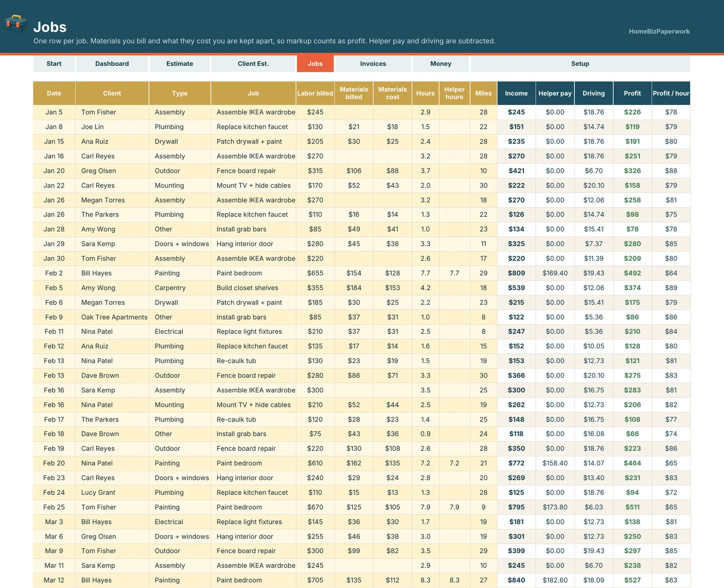Click the Type column header
This screenshot has height=588, width=724.
(x=180, y=93)
